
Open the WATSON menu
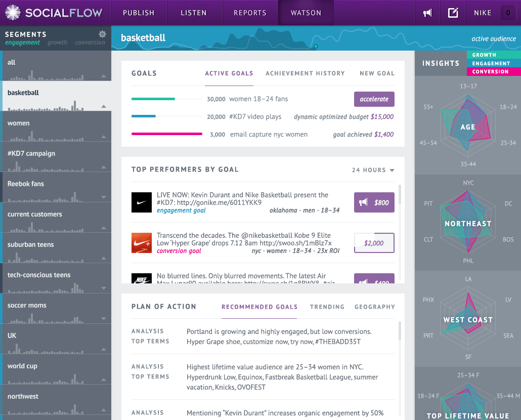(306, 13)
